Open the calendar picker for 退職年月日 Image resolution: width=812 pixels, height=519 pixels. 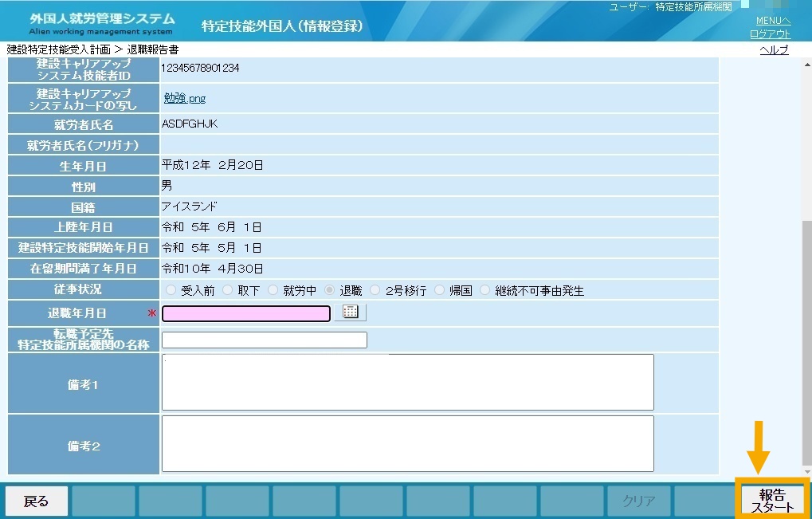pos(350,312)
